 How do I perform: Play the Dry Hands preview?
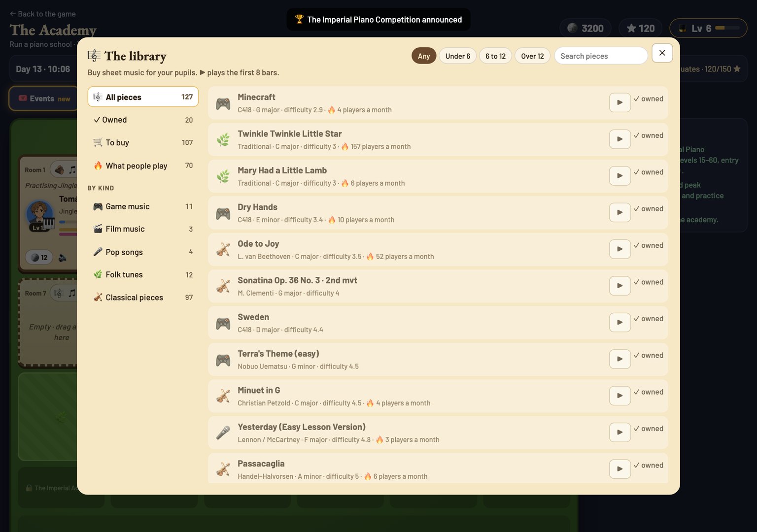[x=620, y=212]
